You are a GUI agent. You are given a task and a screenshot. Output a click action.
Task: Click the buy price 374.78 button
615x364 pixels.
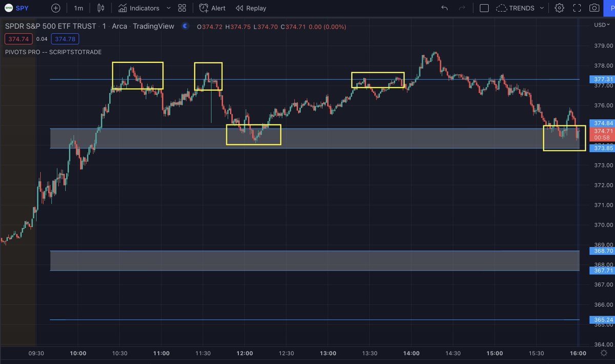[x=64, y=39]
